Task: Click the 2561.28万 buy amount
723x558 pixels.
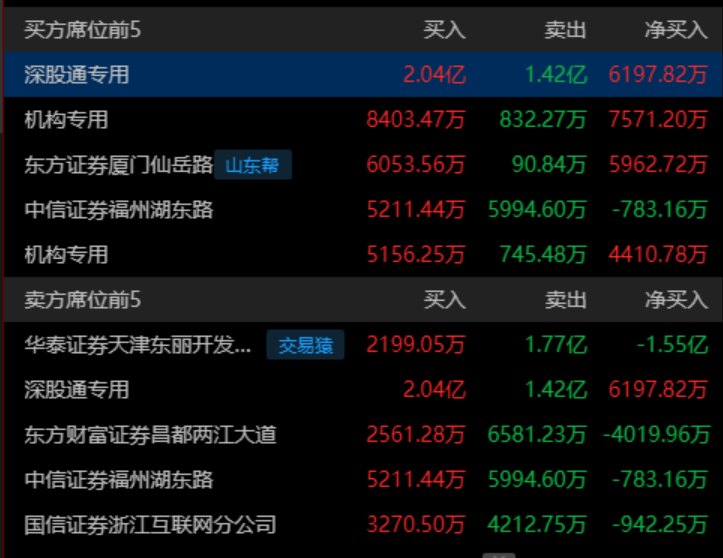Action: 416,434
